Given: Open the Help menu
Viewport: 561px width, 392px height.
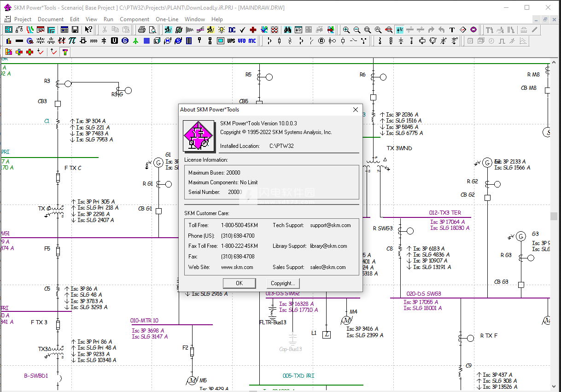Looking at the screenshot, I should [x=217, y=19].
